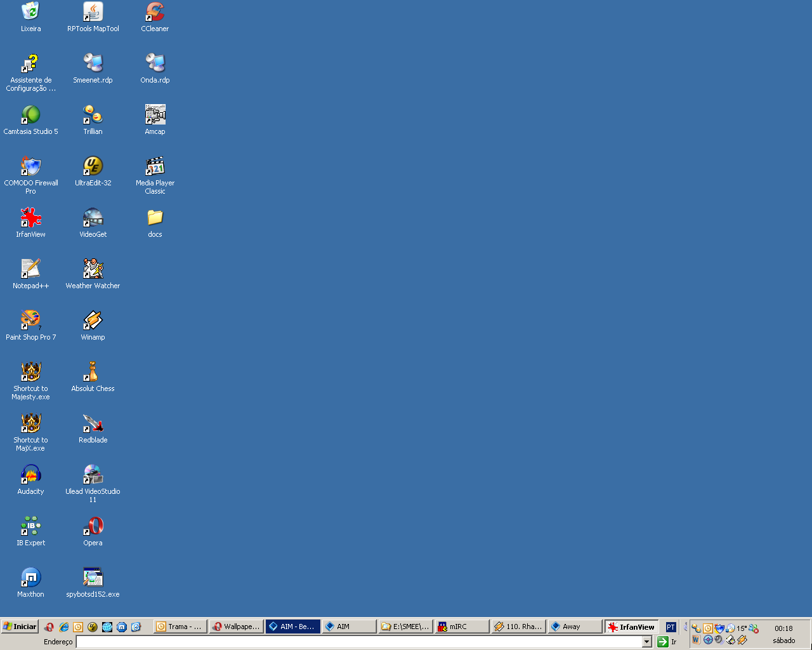Select COMODO Firewall Pro desktop icon
This screenshot has height=650, width=812.
(x=30, y=175)
